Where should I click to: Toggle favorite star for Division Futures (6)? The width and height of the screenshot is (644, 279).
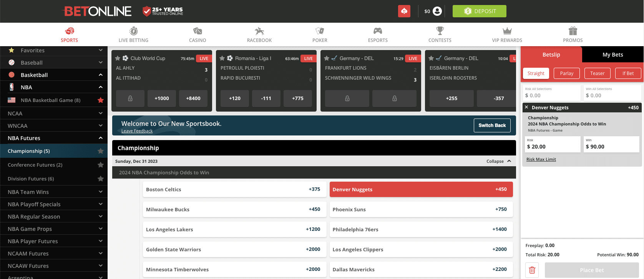pyautogui.click(x=101, y=179)
